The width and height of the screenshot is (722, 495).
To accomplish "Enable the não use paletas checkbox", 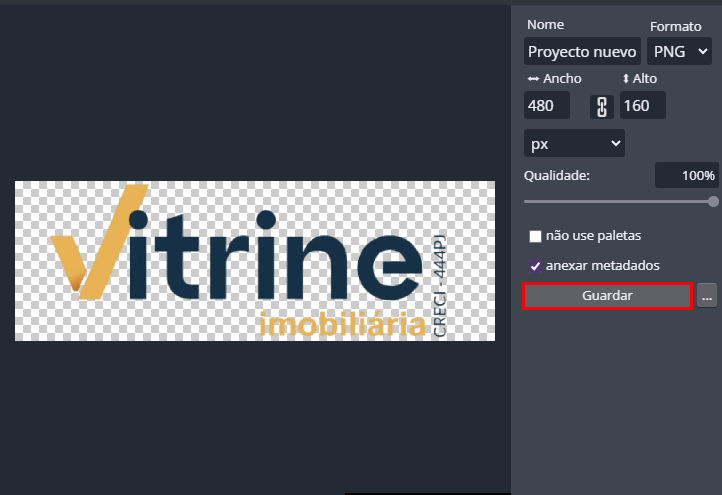I will (535, 236).
